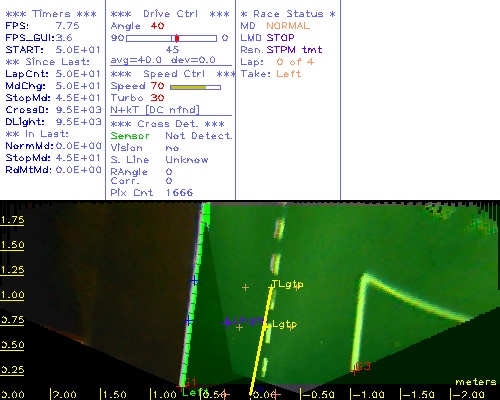The image size is (500, 400).
Task: Click the -1.00 horizontal axis tick label
Action: pos(367,395)
